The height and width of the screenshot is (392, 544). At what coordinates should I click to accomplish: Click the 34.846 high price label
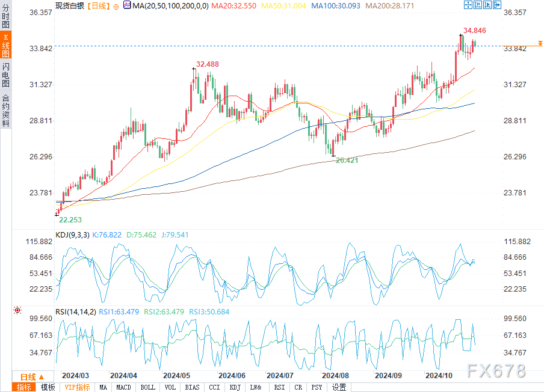point(474,31)
